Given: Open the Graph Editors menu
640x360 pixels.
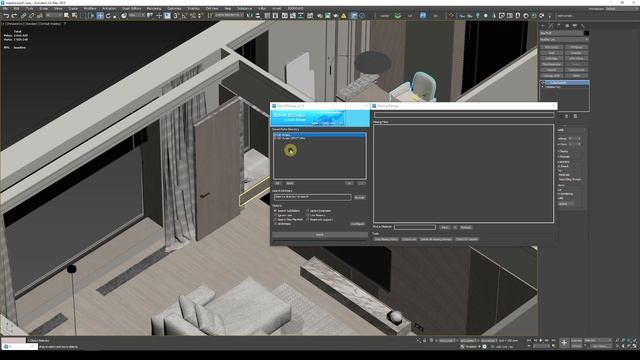Looking at the screenshot, I should [x=131, y=9].
